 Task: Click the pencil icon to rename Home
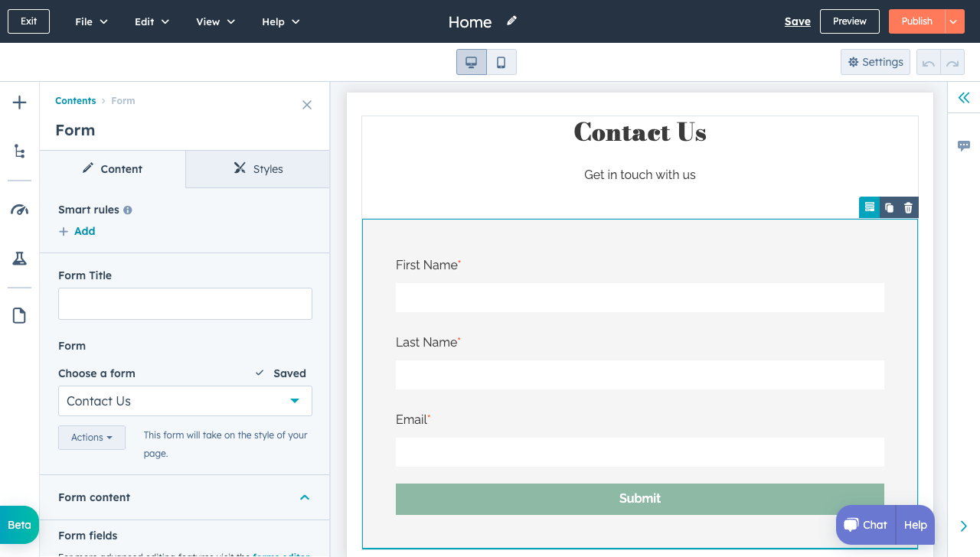point(512,21)
